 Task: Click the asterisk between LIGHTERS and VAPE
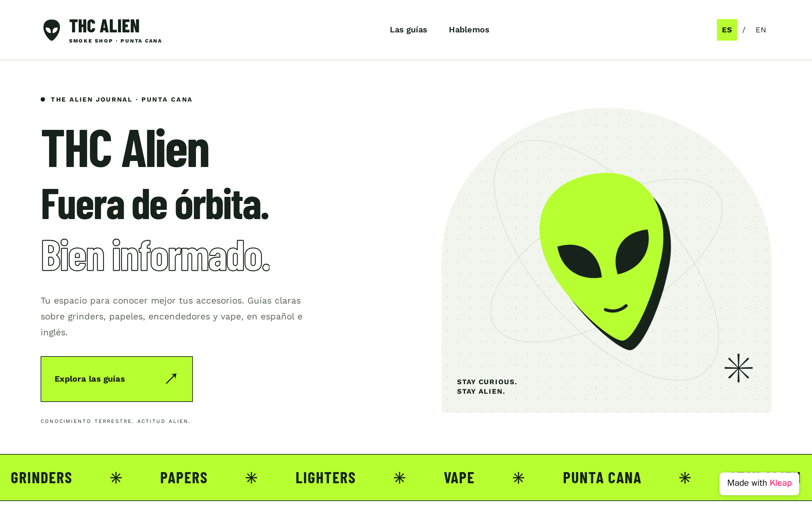[x=400, y=478]
